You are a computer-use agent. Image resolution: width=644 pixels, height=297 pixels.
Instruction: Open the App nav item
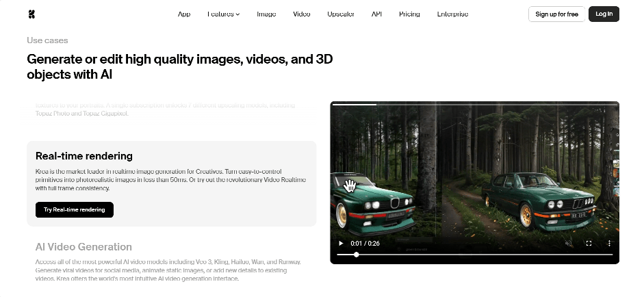click(x=184, y=14)
